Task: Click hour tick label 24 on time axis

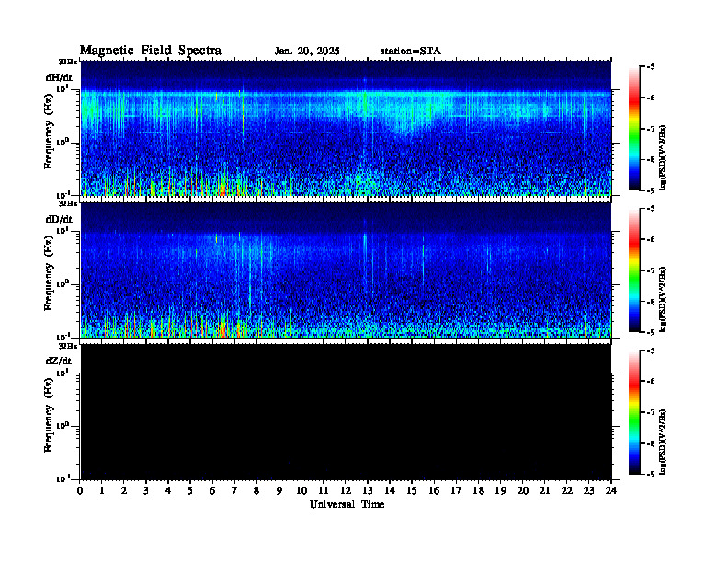Action: [611, 490]
